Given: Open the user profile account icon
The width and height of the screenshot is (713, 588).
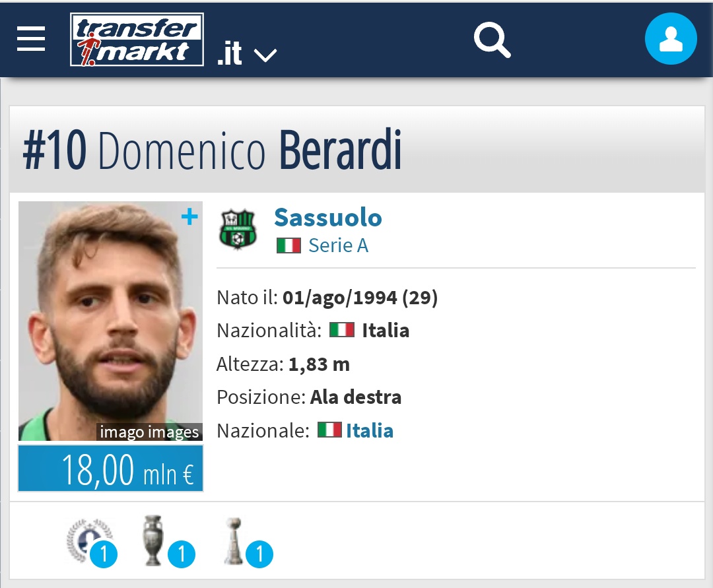Looking at the screenshot, I should tap(671, 39).
